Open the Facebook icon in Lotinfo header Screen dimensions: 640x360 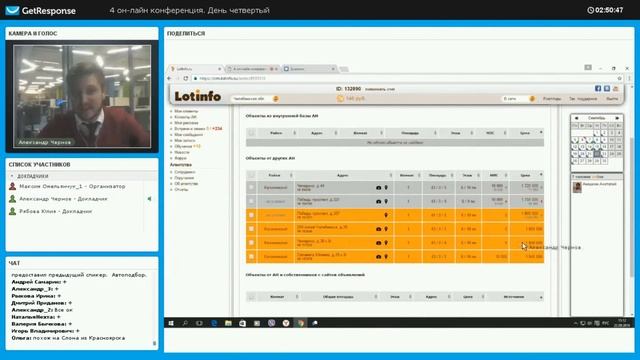tap(598, 89)
